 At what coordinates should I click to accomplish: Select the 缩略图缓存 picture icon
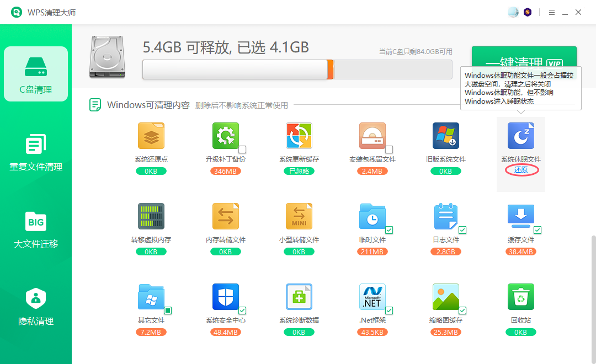click(446, 297)
